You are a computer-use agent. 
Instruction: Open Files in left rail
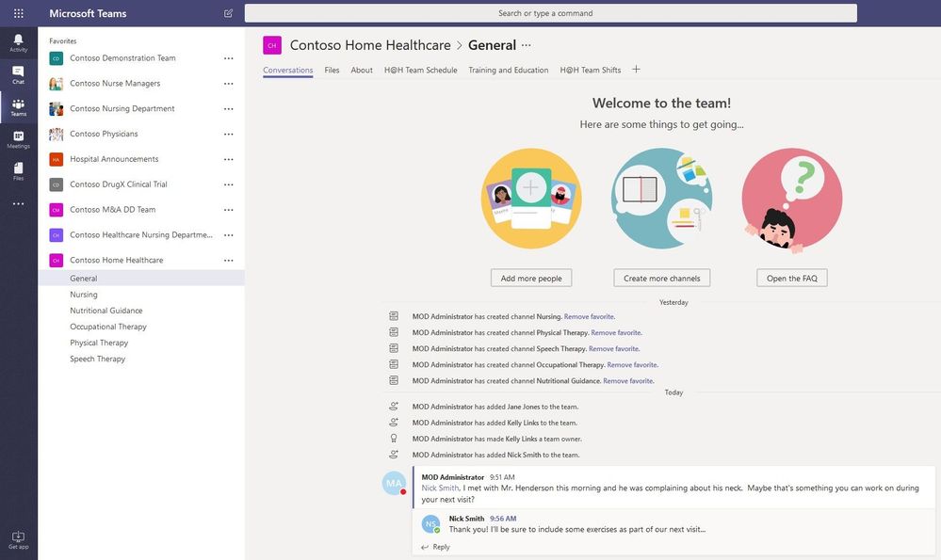tap(19, 171)
